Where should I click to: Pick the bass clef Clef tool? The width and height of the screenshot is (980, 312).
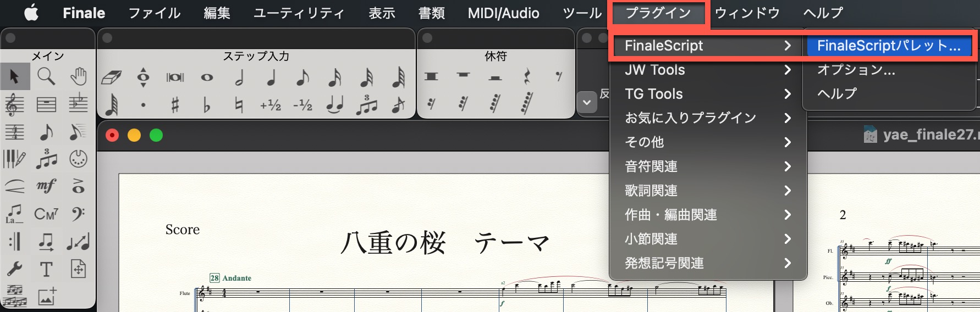coord(78,214)
